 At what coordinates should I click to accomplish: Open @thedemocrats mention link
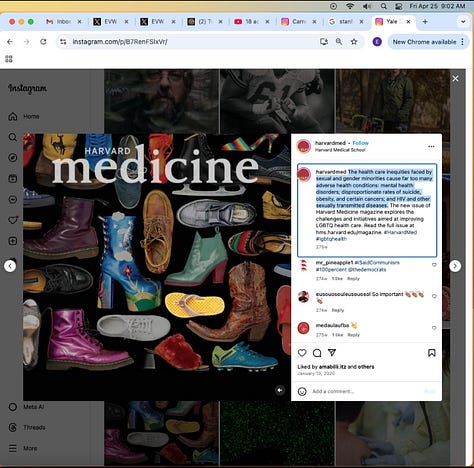pos(367,269)
